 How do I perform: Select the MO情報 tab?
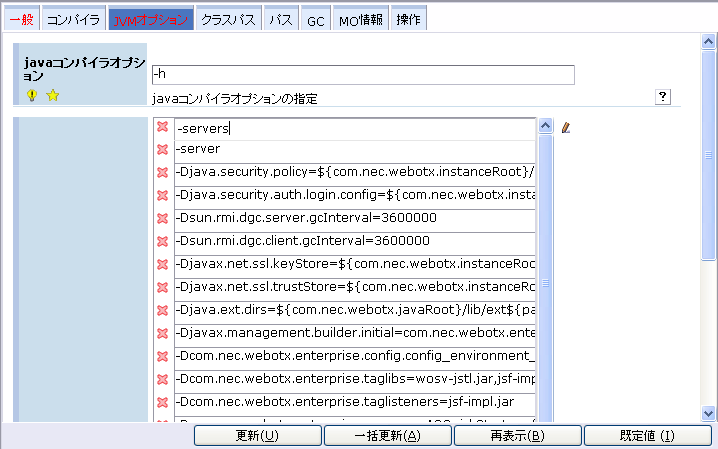[360, 19]
